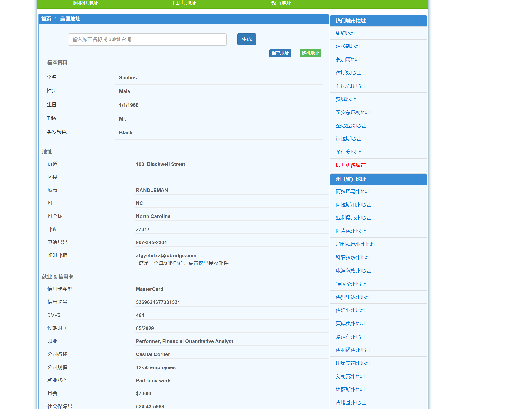Viewport: 532px width, 409px height.
Task: Click the city search input field
Action: pos(147,39)
